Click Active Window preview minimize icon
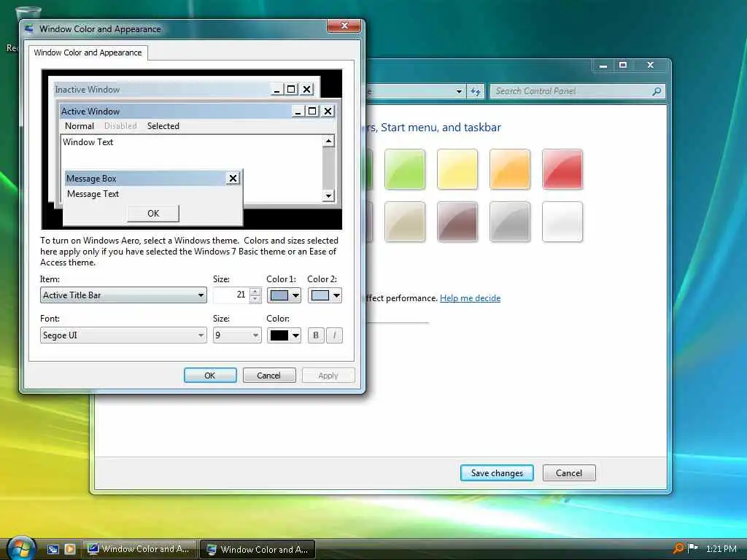Screen dimensions: 747x560 tap(298, 111)
